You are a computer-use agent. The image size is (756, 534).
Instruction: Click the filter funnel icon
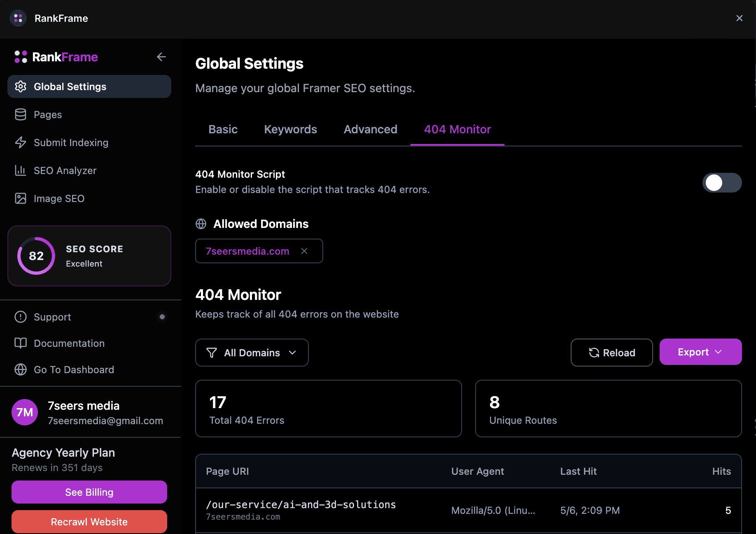point(212,353)
